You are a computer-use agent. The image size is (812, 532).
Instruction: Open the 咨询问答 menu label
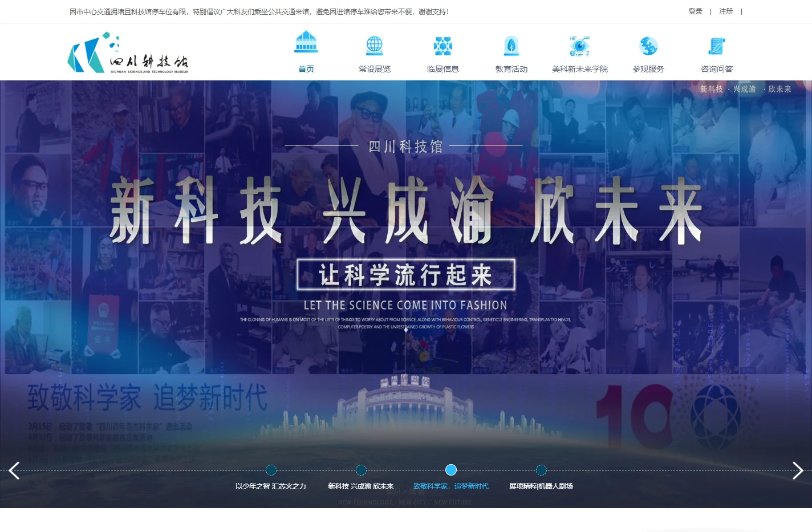[717, 69]
